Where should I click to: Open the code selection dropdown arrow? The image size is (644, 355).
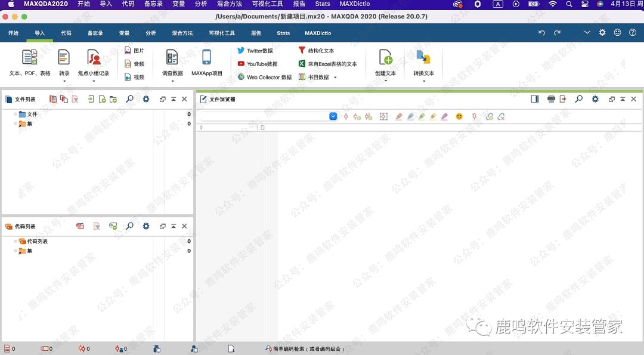coord(333,116)
